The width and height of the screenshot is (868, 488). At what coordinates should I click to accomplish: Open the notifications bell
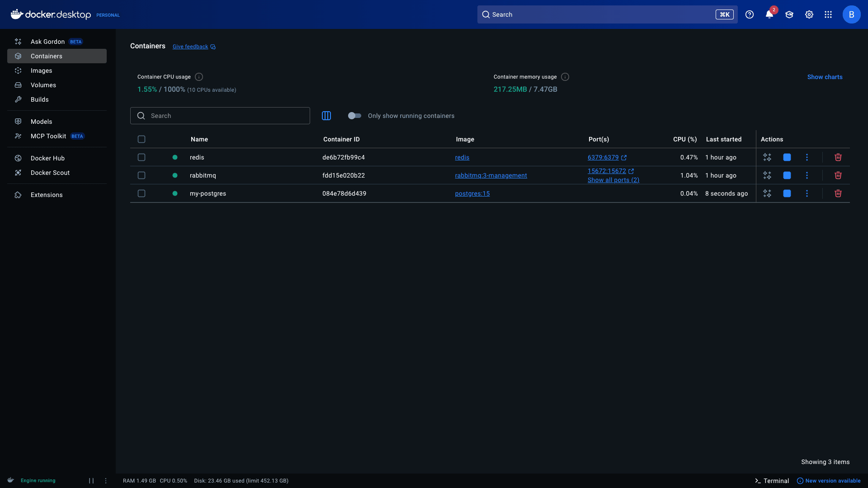point(769,14)
